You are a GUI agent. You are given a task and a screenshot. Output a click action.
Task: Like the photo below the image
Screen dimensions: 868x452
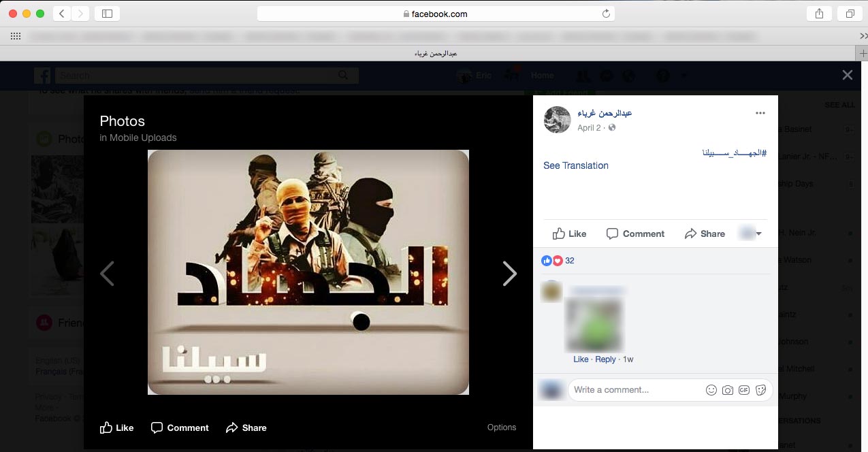point(116,427)
